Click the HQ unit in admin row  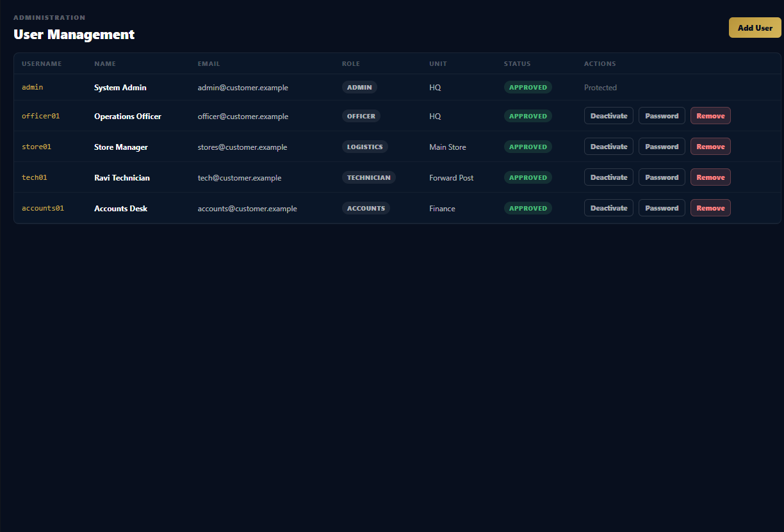(435, 87)
